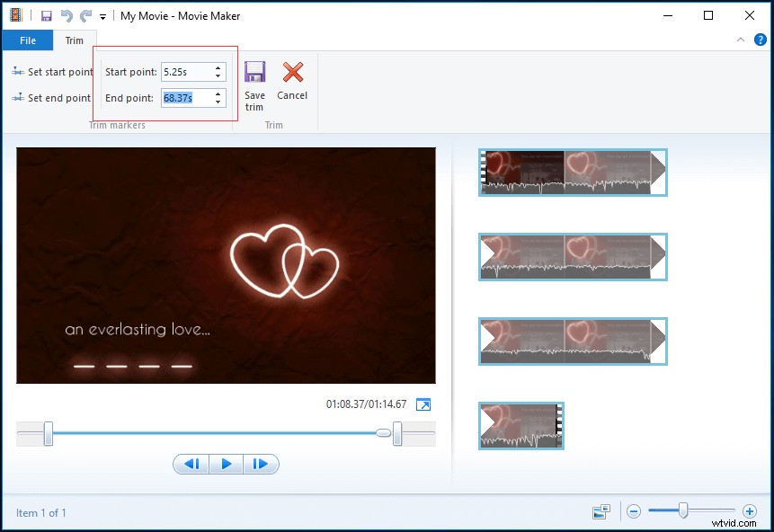Open the quick access toolbar customize dropdown
Viewport: 774px width, 532px height.
pos(102,15)
